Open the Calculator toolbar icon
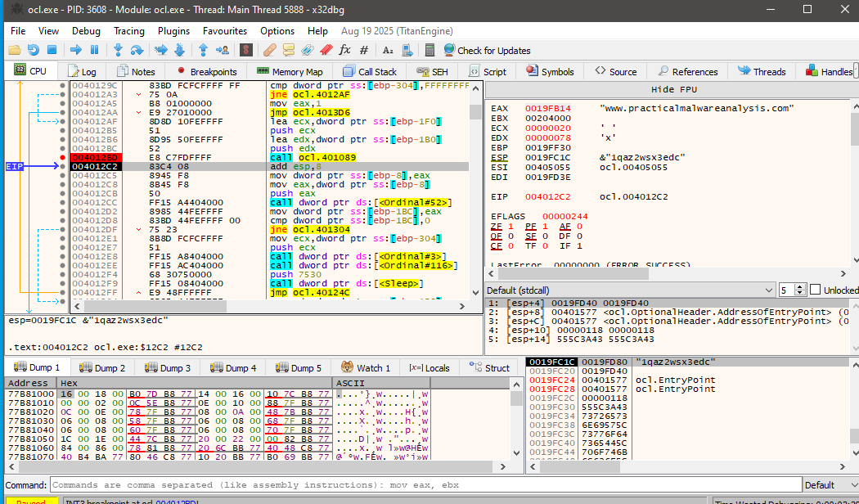 [429, 50]
